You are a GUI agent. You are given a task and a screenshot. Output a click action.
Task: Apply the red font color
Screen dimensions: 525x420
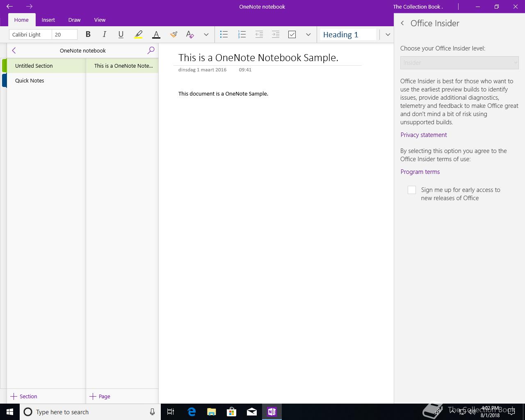(x=156, y=34)
